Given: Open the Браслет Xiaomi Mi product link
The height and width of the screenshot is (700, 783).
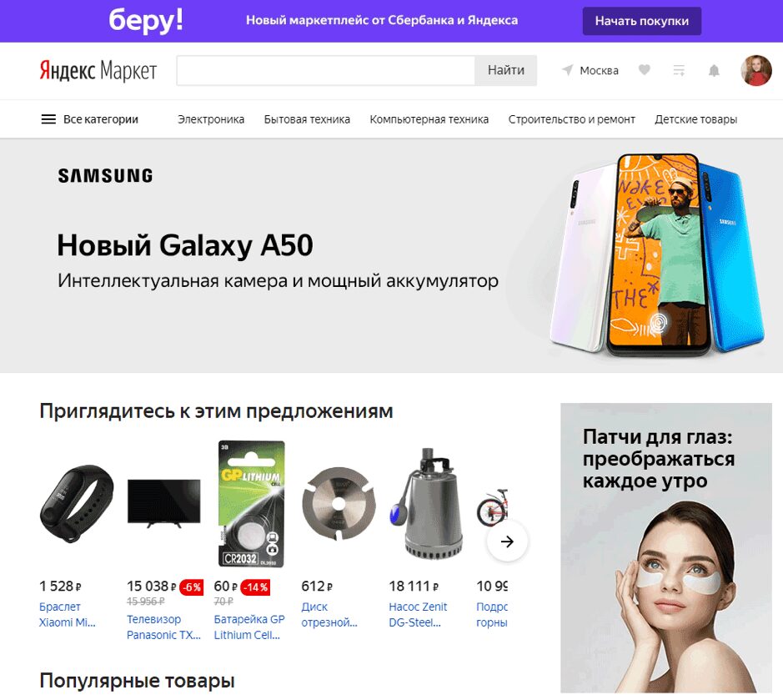Looking at the screenshot, I should point(68,615).
